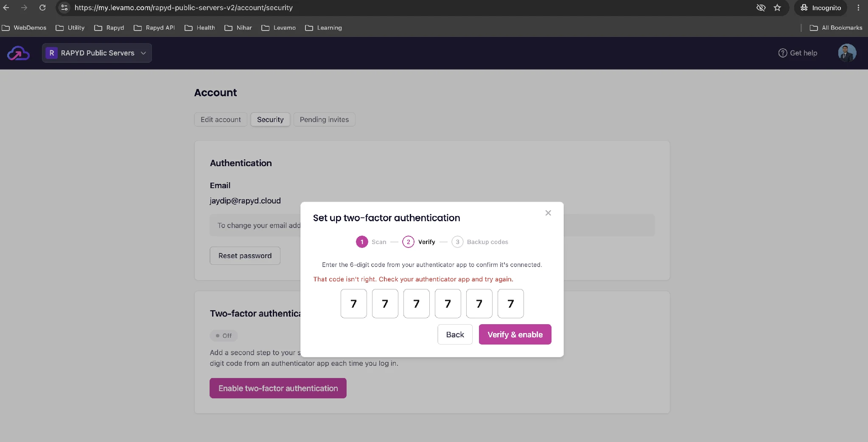Expand RAPYD Public Servers workspace dropdown
This screenshot has height=442, width=868.
(97, 53)
